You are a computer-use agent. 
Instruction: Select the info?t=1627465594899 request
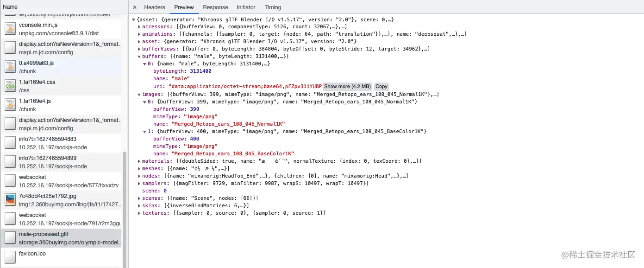coord(61,162)
